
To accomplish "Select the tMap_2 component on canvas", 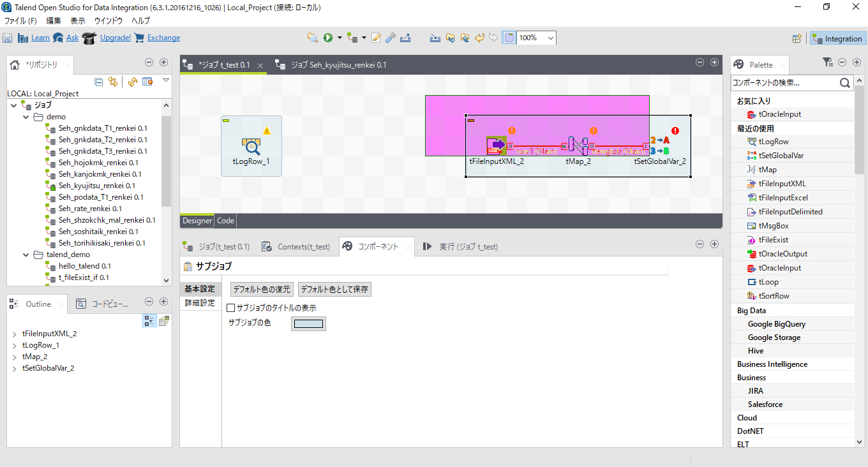I will coord(578,145).
